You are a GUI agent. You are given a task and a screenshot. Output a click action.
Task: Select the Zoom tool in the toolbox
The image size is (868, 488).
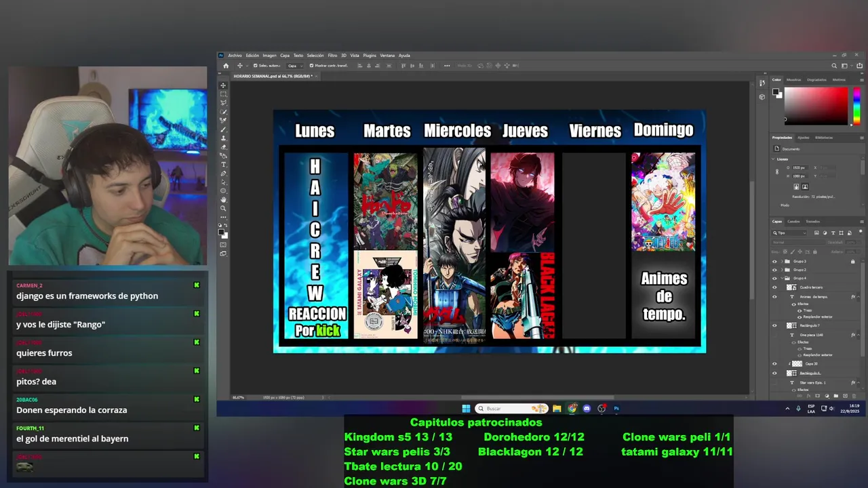[222, 209]
